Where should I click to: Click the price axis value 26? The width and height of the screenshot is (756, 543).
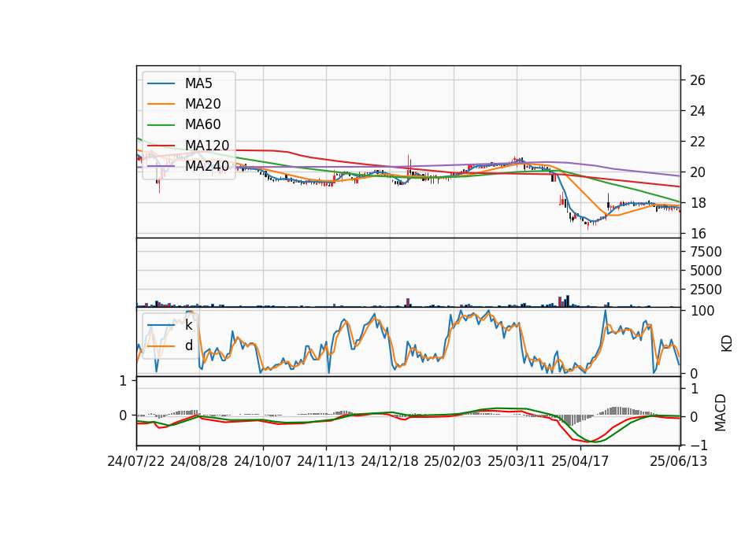(x=697, y=80)
